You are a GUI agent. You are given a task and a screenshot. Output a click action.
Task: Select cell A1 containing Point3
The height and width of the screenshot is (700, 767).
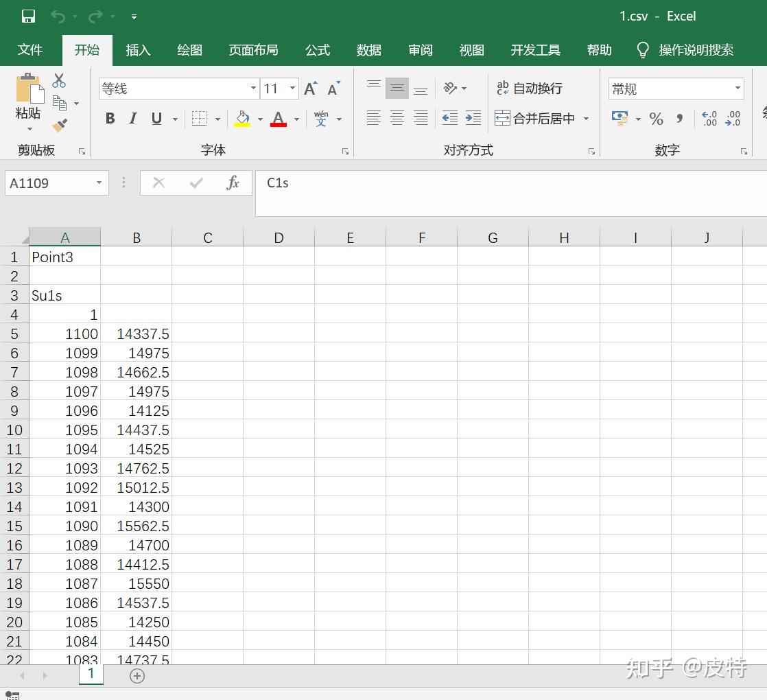pyautogui.click(x=65, y=257)
